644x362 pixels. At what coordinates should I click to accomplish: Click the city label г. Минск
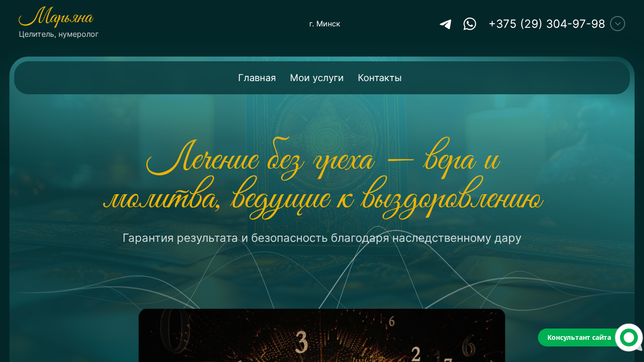325,24
